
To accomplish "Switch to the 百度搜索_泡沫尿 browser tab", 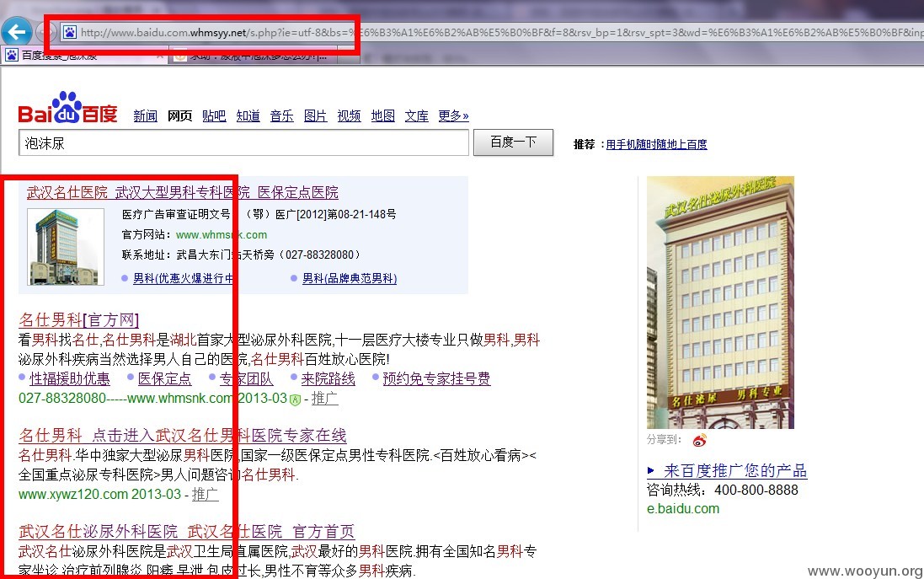I will pyautogui.click(x=85, y=56).
